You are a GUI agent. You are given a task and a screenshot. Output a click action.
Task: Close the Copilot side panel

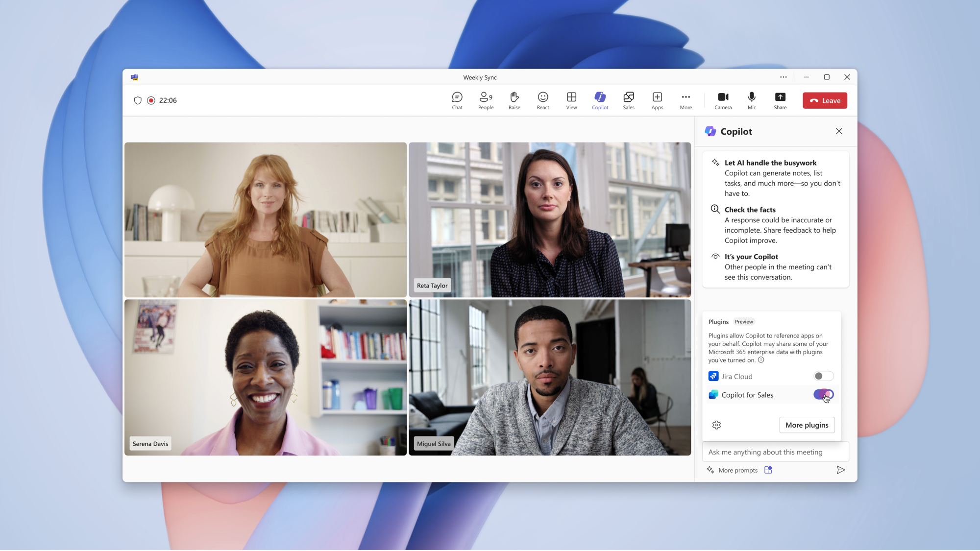click(839, 131)
